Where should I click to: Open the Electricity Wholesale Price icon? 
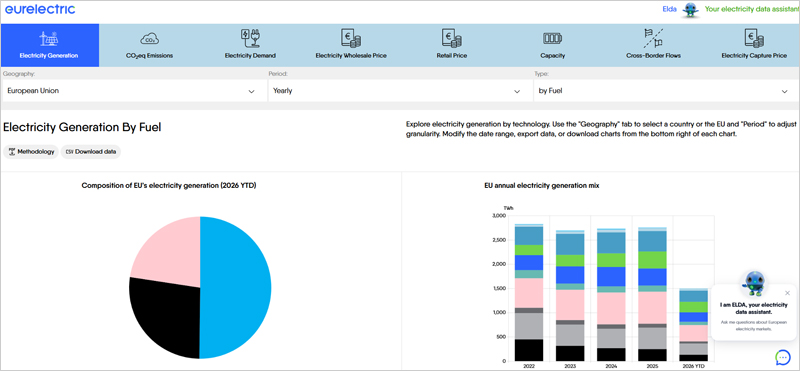pos(351,38)
